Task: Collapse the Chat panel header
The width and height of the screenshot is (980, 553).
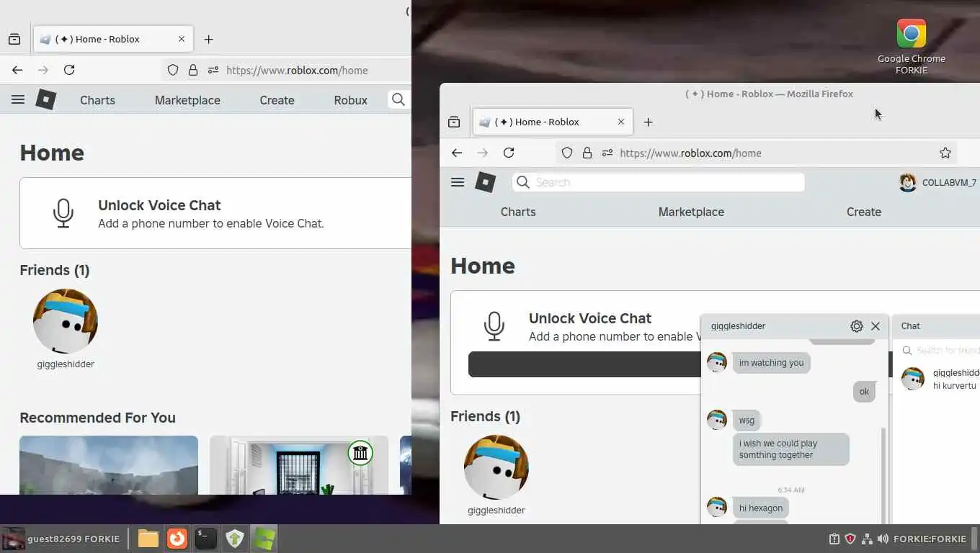Action: click(936, 326)
